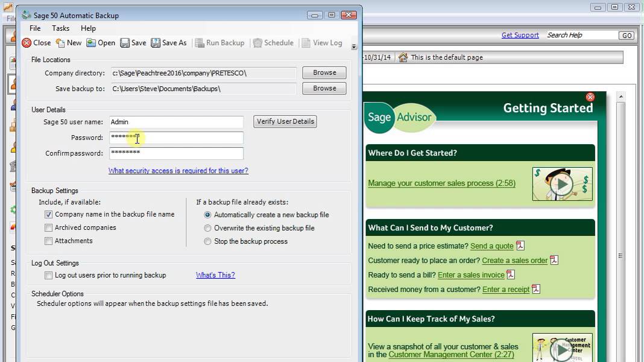Open the Enter a receipt link

(506, 290)
